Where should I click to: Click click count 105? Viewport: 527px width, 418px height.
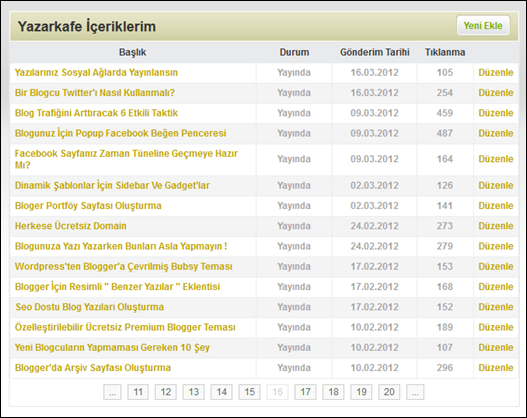tap(445, 73)
